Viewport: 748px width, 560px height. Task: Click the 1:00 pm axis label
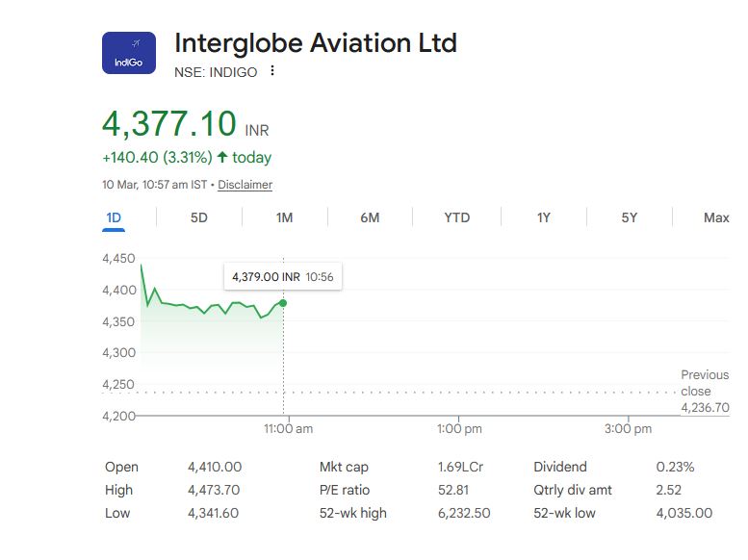pos(459,429)
